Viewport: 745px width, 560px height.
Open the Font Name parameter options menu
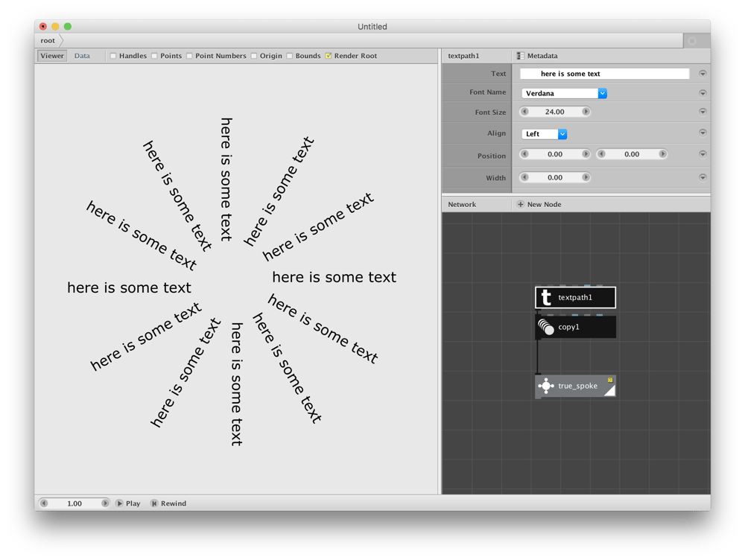click(703, 93)
